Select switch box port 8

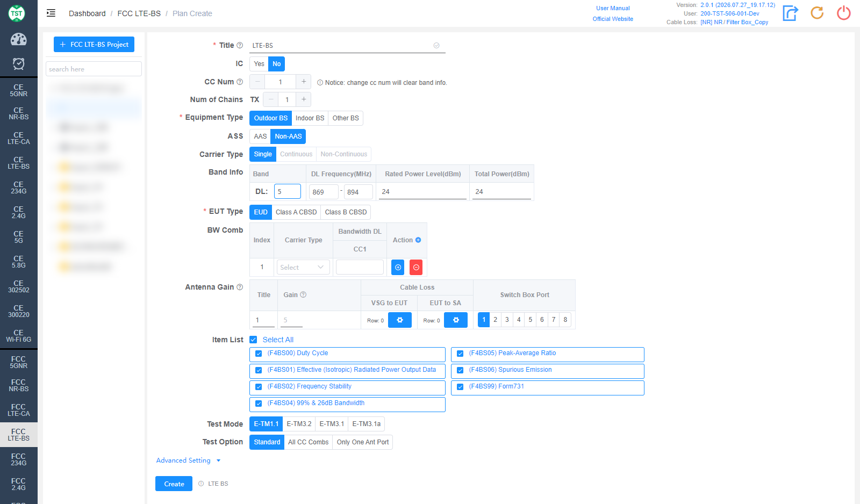565,320
